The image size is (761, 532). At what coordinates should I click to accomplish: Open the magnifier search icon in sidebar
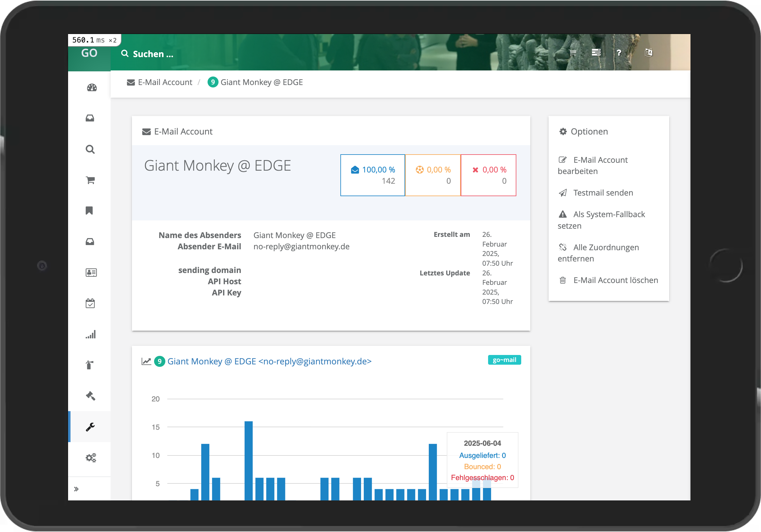click(90, 149)
